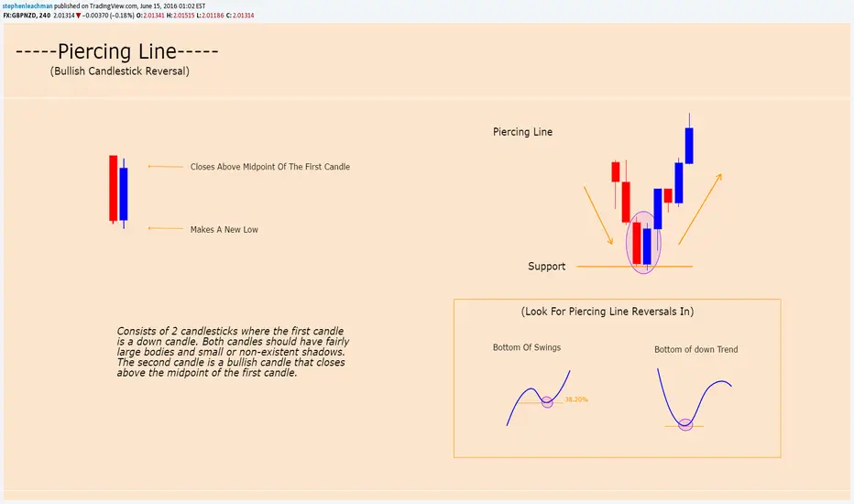The width and height of the screenshot is (854, 504).
Task: Click arrow beside Closes Above Midpoint text
Action: pos(166,166)
